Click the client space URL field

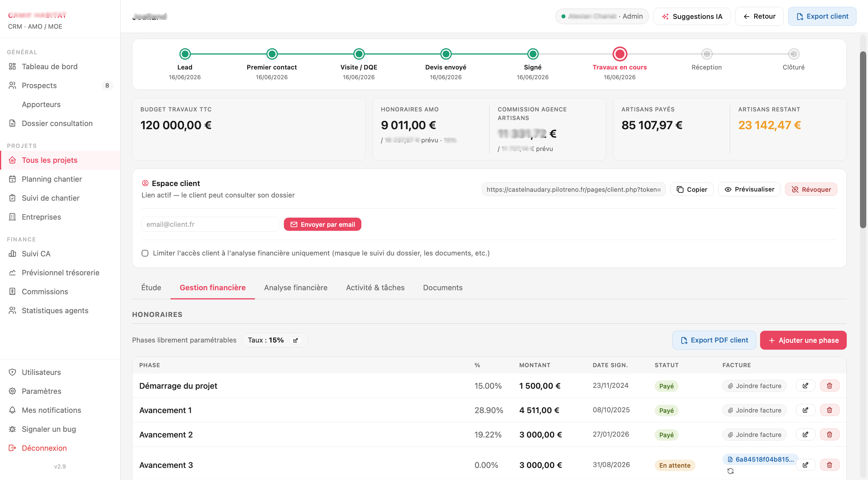(573, 189)
